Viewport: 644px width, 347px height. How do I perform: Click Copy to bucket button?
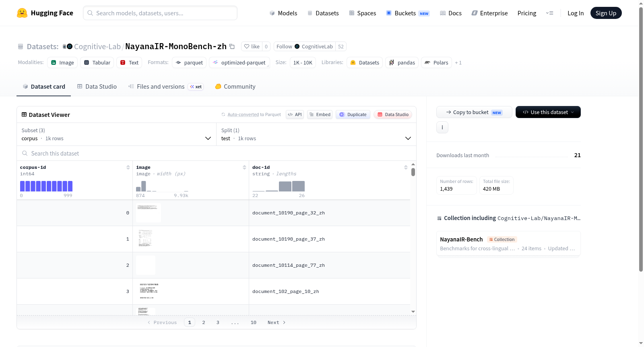[x=474, y=112]
